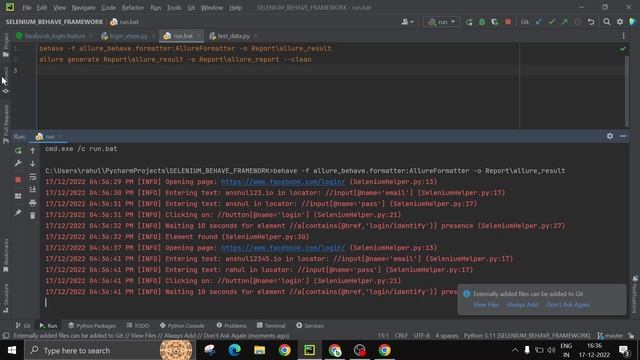The height and width of the screenshot is (360, 640).
Task: Open the Pull Requests sidebar panel
Action: 6,124
